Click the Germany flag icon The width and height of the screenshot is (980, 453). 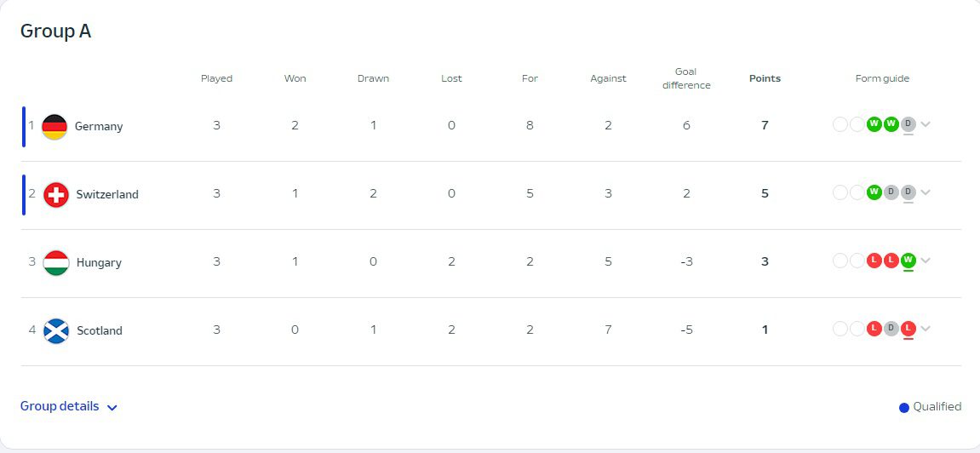(54, 126)
